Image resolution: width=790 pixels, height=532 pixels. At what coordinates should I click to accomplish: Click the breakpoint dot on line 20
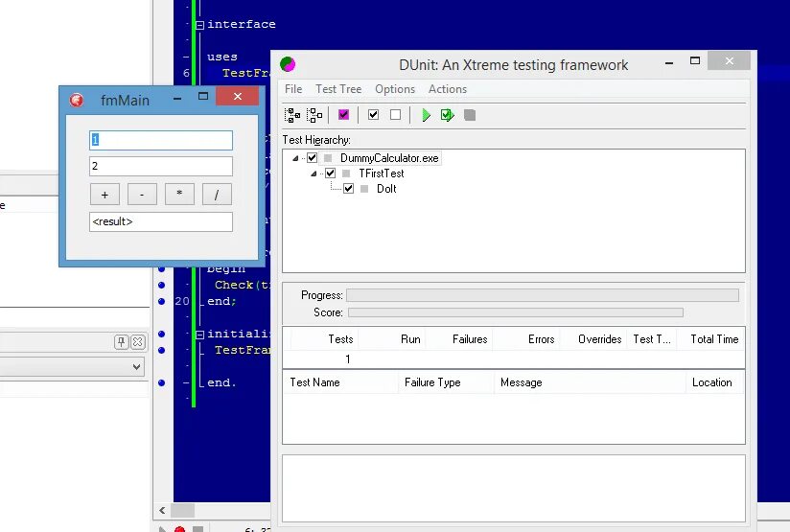tap(161, 301)
